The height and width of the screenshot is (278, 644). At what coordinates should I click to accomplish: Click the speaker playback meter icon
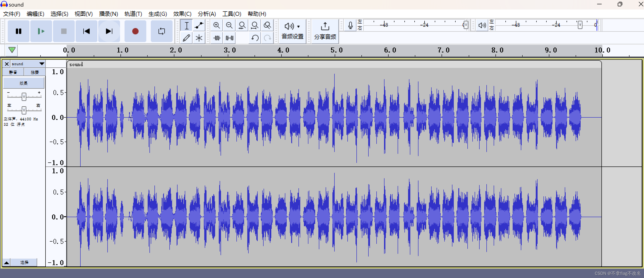(482, 25)
